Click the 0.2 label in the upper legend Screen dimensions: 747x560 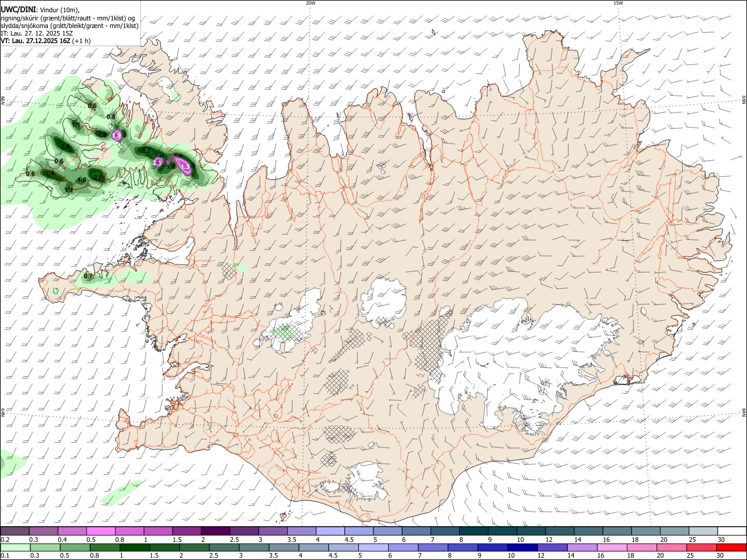coord(5,540)
